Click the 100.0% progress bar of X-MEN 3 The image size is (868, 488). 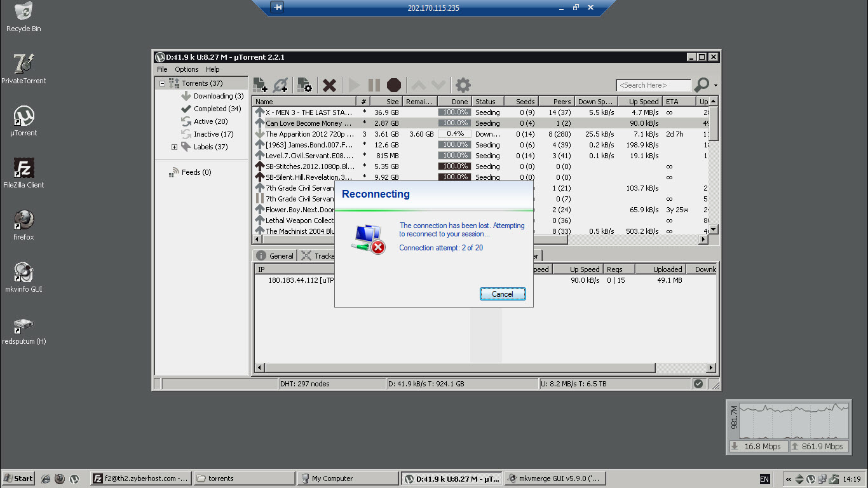(x=454, y=112)
